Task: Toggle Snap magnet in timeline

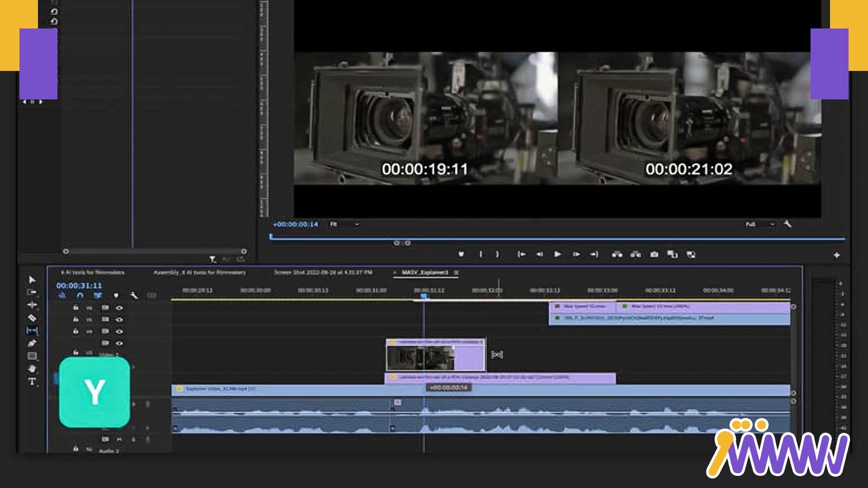Action: (80, 295)
